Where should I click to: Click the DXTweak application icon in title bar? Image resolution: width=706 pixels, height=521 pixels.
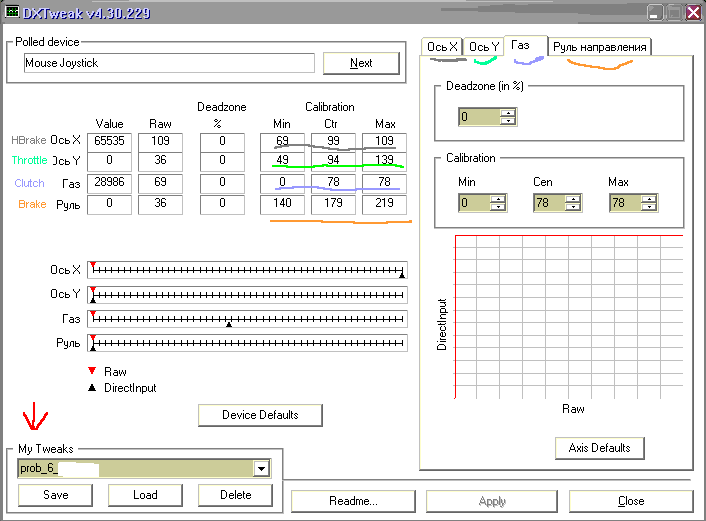12,12
